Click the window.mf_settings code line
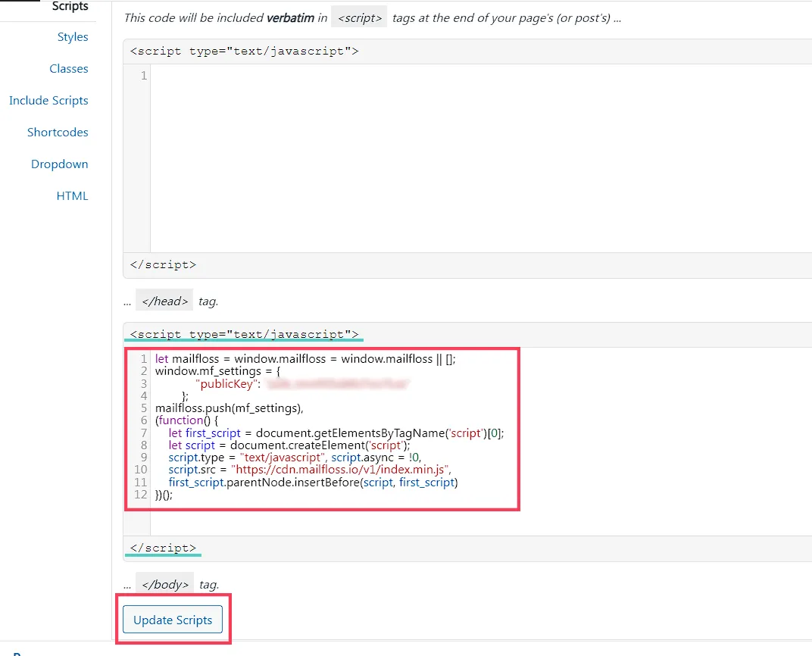The image size is (812, 656). pyautogui.click(x=217, y=371)
